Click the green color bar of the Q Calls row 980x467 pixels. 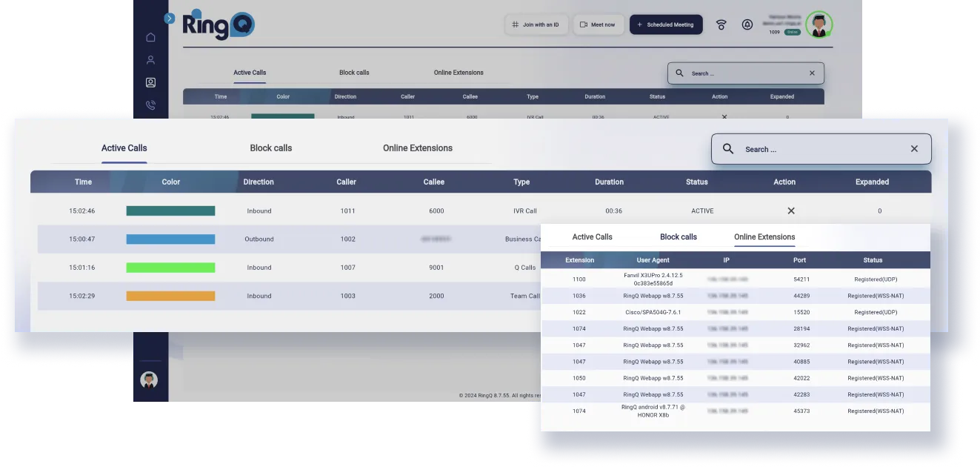[170, 267]
